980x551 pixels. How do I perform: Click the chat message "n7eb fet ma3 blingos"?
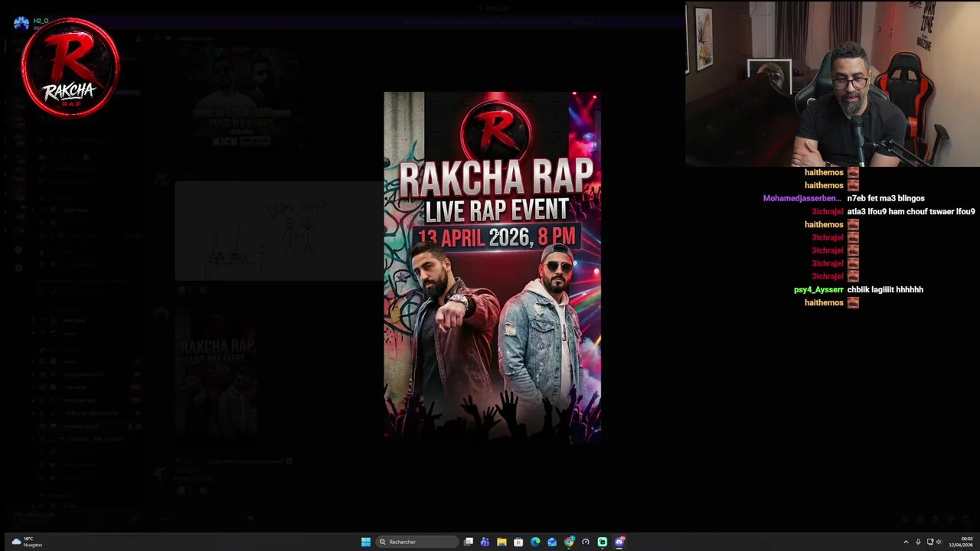[886, 198]
